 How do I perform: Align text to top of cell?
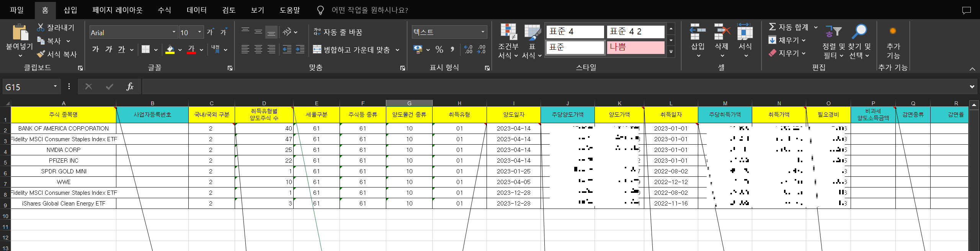point(245,32)
